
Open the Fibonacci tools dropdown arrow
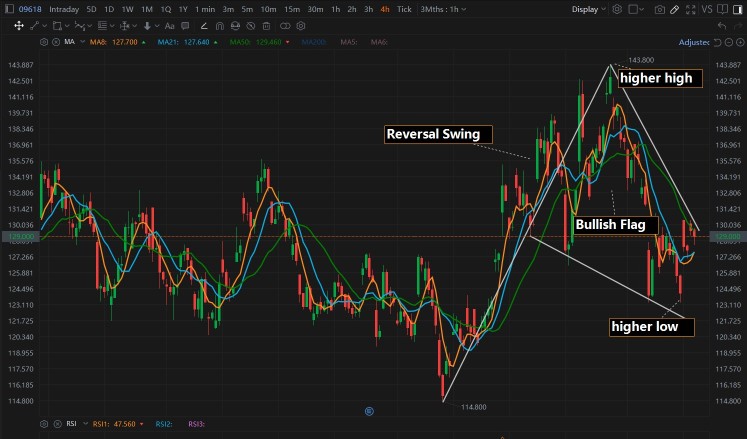(x=111, y=26)
